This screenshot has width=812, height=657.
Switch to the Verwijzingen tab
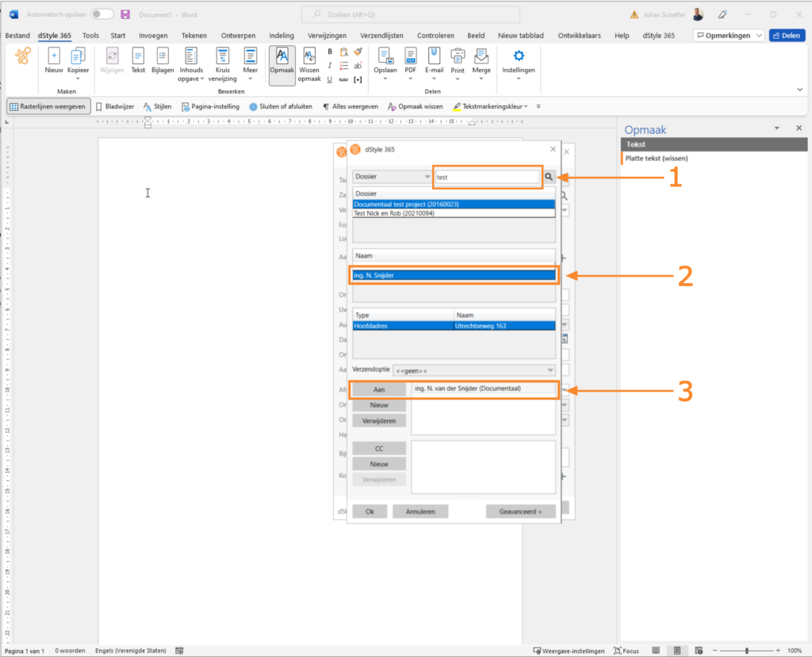pyautogui.click(x=327, y=35)
